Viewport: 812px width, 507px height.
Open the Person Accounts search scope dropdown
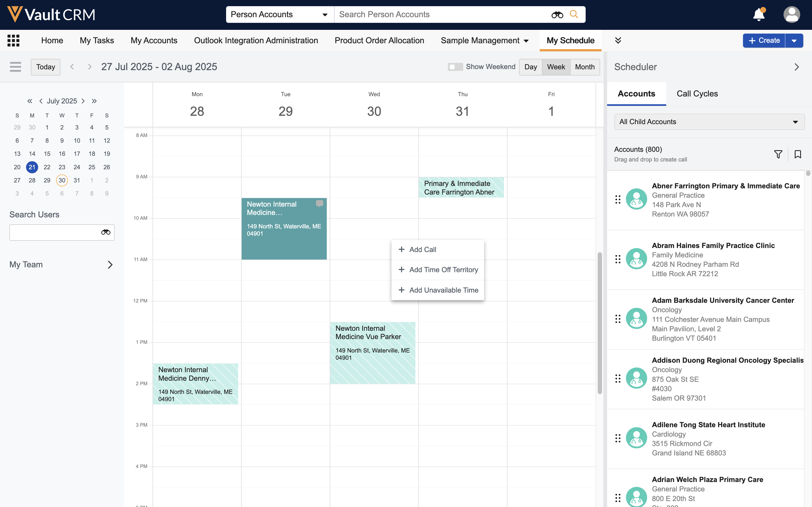tap(279, 15)
